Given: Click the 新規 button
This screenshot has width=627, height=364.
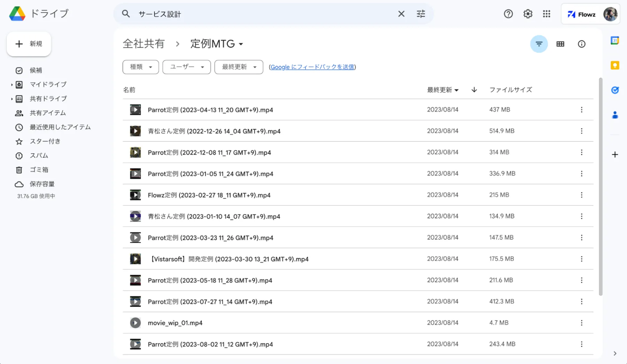Looking at the screenshot, I should click(x=29, y=44).
